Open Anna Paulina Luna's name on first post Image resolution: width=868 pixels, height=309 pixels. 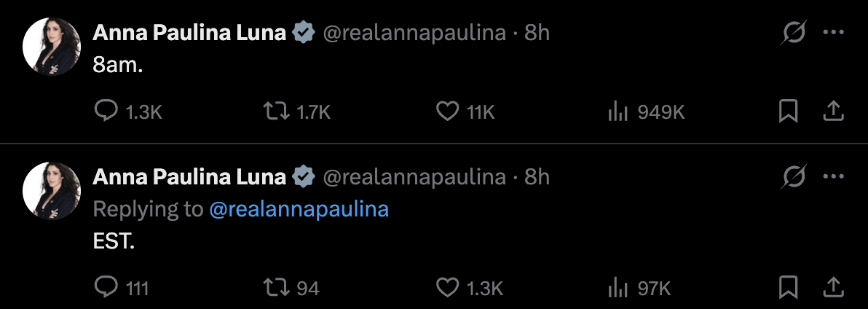pyautogui.click(x=189, y=34)
